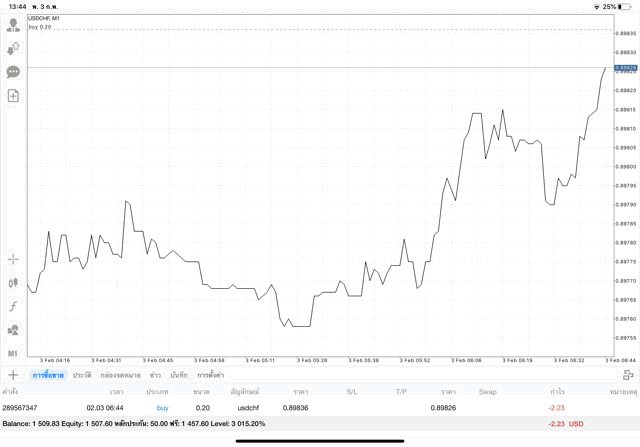Switch to the กล่องจดหมาย tab
Image resolution: width=640 pixels, height=447 pixels.
click(120, 375)
